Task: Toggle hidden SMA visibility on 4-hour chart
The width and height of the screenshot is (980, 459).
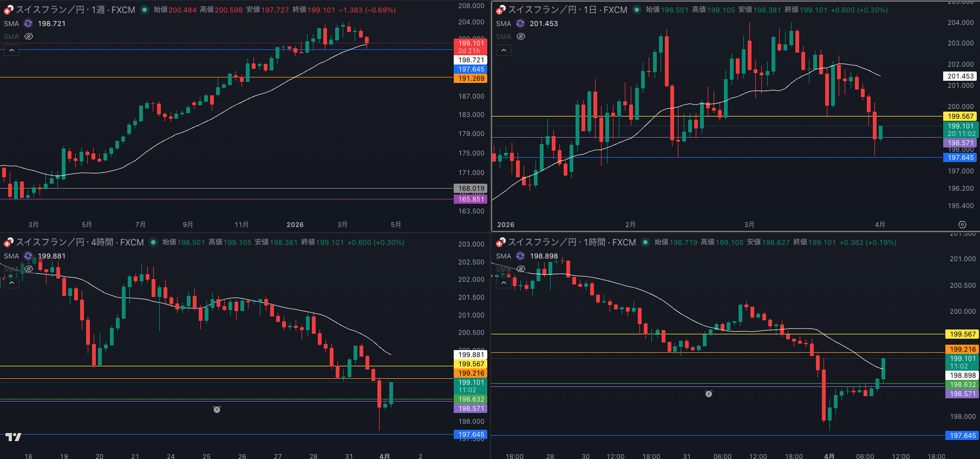Action: 29,269
